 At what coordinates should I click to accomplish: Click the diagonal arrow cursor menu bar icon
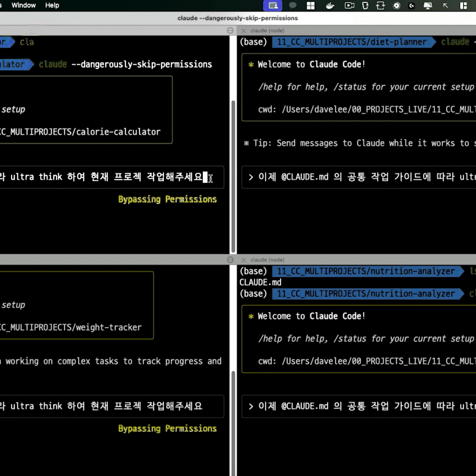click(x=445, y=6)
